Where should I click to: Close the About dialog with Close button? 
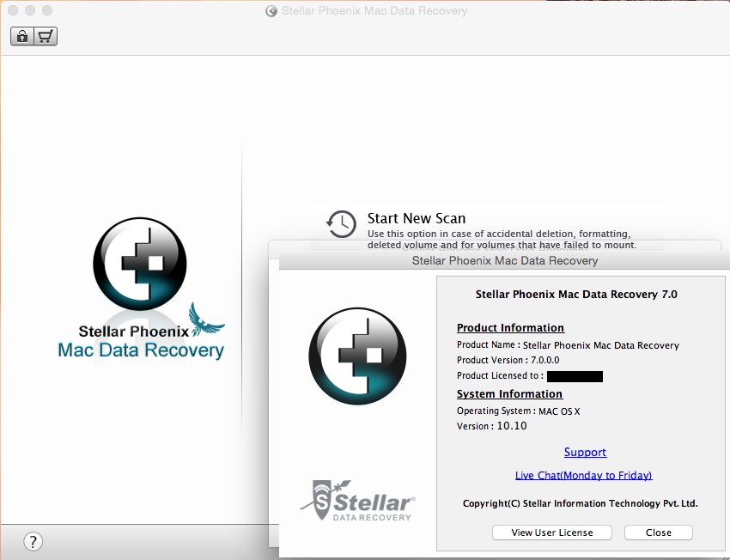(x=659, y=533)
